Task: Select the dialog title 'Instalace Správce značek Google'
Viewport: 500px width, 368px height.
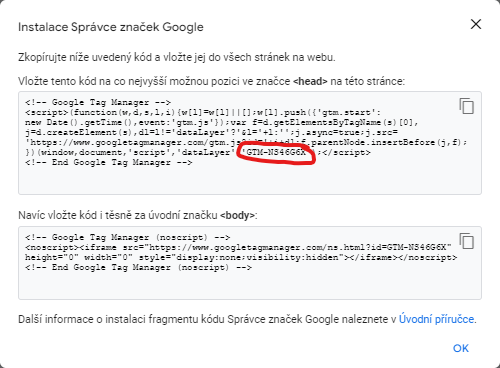Action: [111, 27]
